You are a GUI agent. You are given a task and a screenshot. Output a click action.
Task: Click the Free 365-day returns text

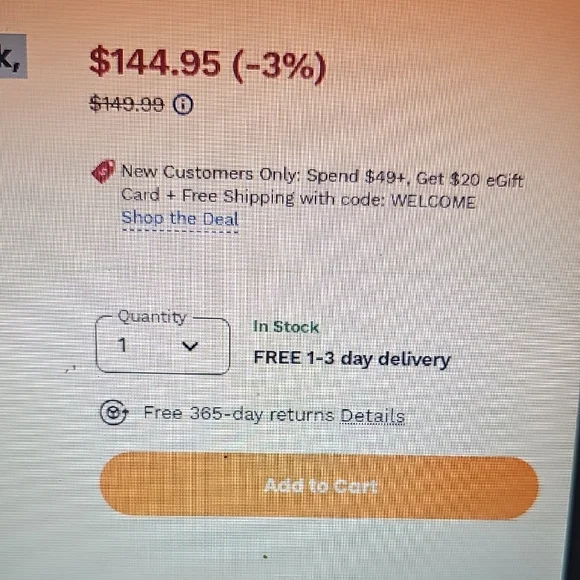coord(239,414)
